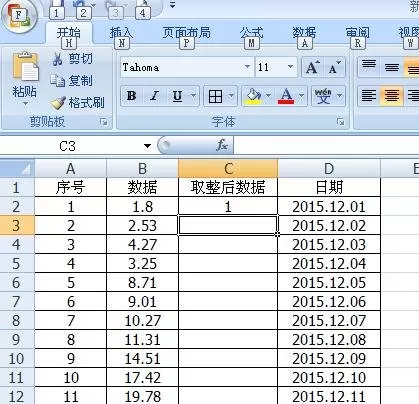Open the font size dropdown

[x=291, y=67]
